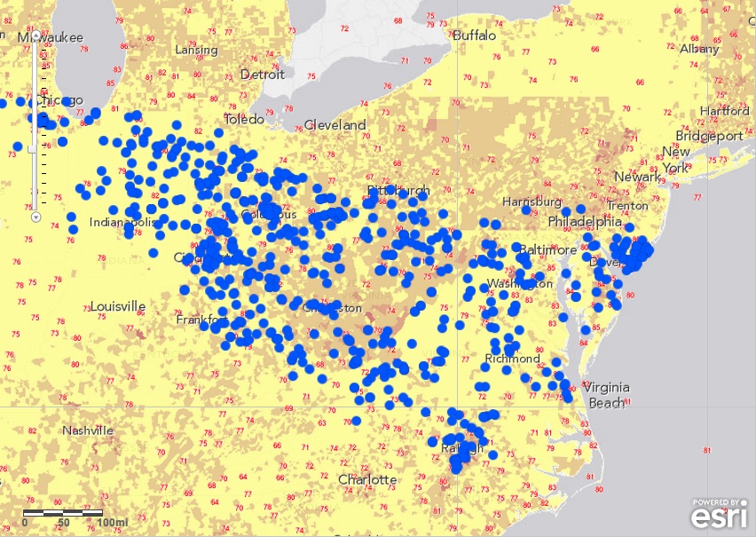Click the Pittsburgh city label
The image size is (756, 537).
pyautogui.click(x=398, y=191)
